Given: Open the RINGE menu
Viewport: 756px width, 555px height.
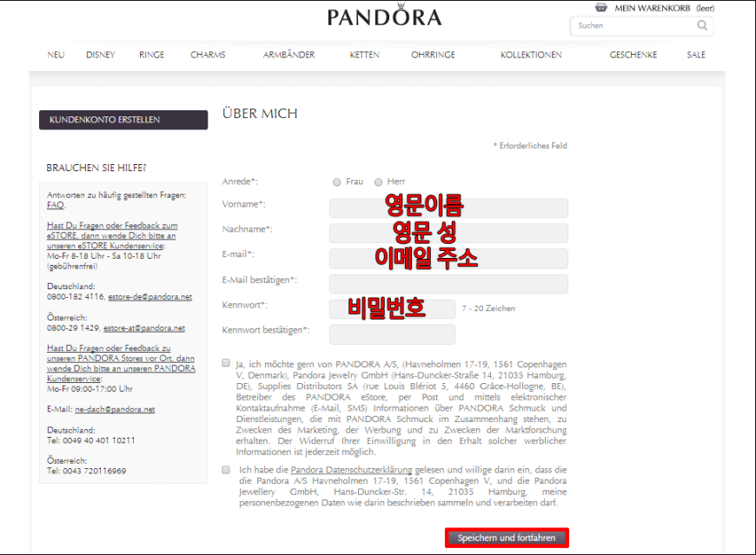Looking at the screenshot, I should coord(151,55).
